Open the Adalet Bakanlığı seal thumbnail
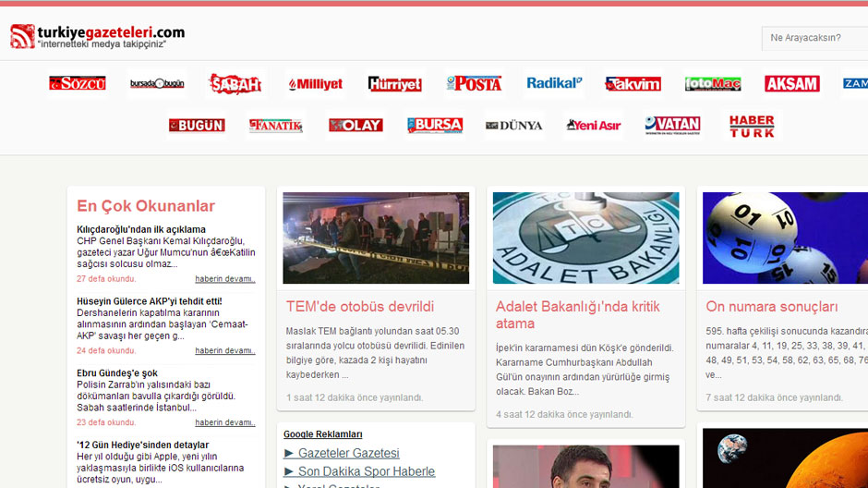Screen dimensions: 868x488 585,238
